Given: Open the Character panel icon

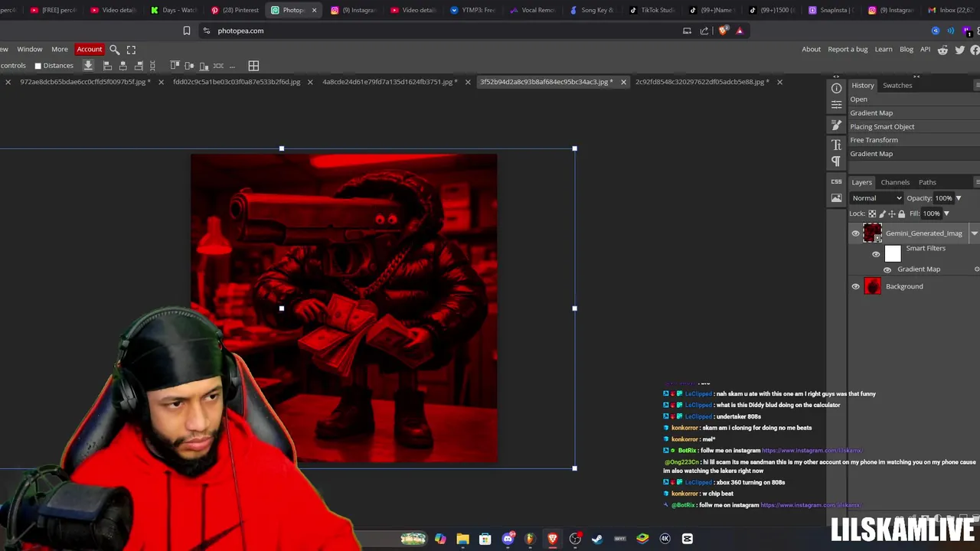Looking at the screenshot, I should (x=836, y=145).
